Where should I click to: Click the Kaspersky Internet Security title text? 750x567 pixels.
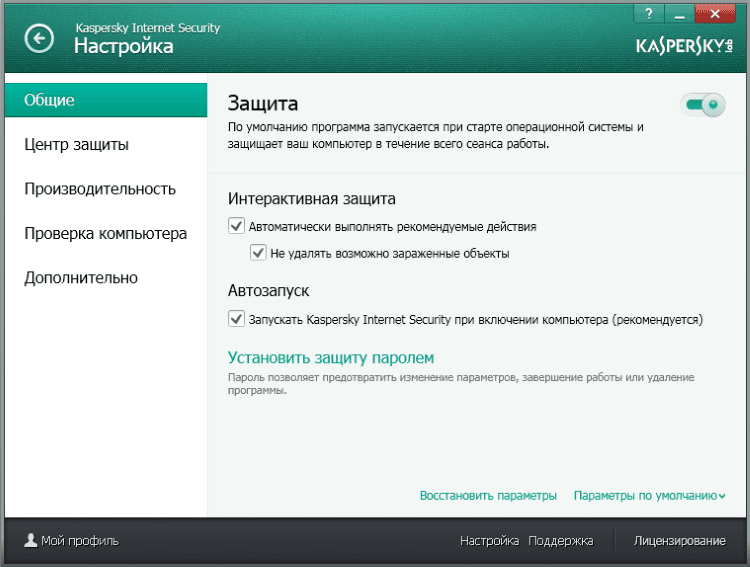tap(148, 28)
